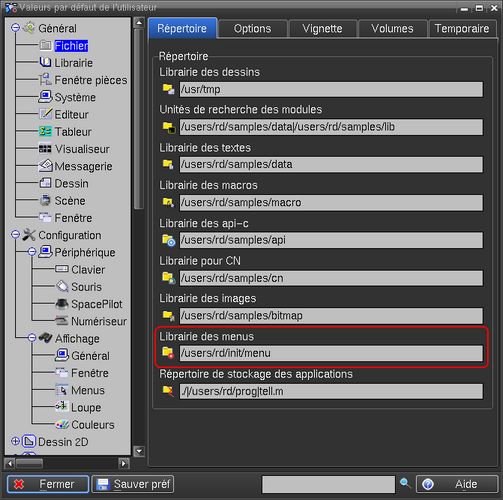Switch to the Vignette tab
This screenshot has height=500, width=503.
click(x=322, y=29)
